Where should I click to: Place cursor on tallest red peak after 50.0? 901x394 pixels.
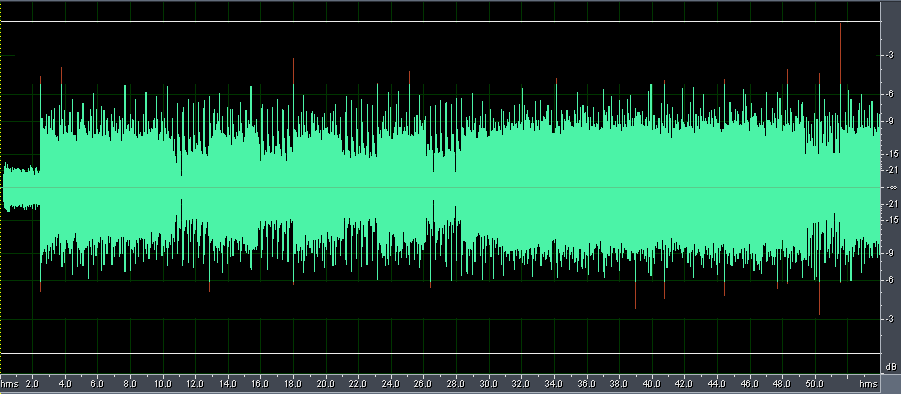[840, 53]
